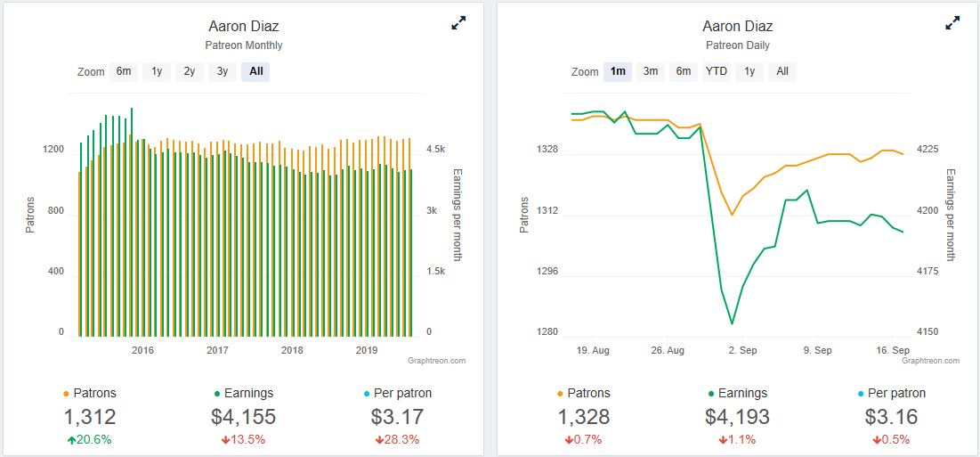Click the 4.5k earnings axis label
Screen dimensions: 980x457
click(x=435, y=150)
